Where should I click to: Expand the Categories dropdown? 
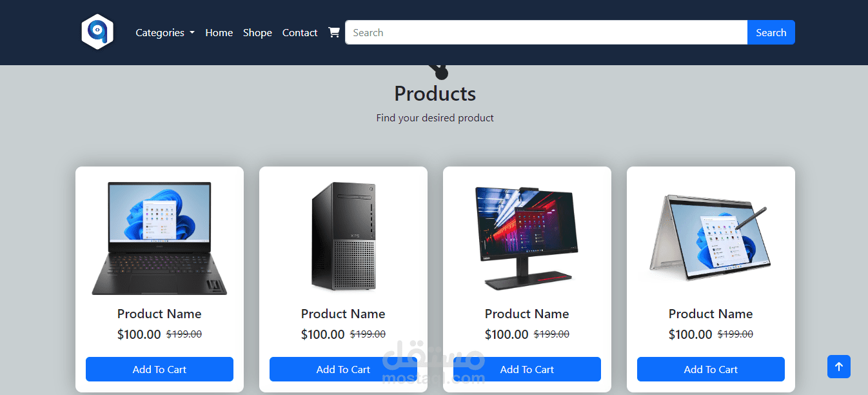[x=165, y=32]
